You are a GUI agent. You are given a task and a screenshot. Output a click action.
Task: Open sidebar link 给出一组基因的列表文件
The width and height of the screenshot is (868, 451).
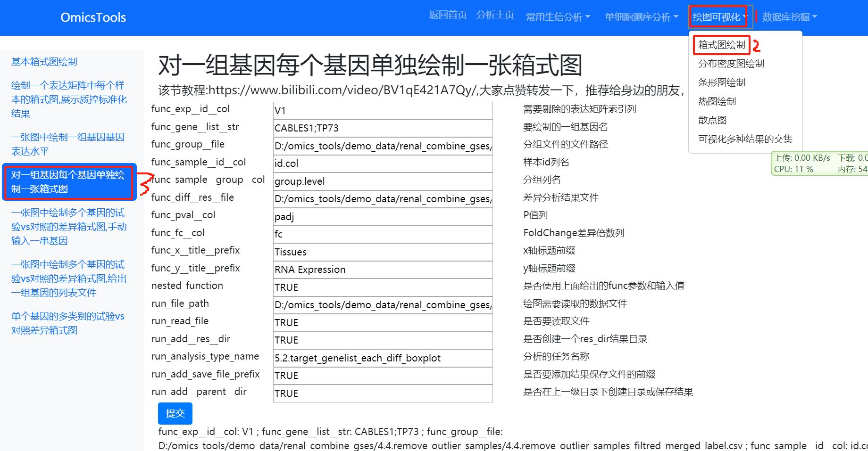[69, 279]
